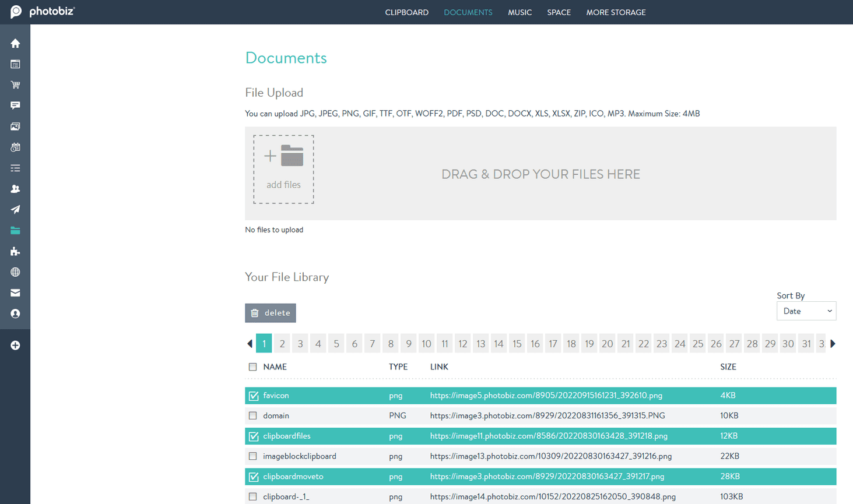Check the checkbox for domain file

(253, 415)
